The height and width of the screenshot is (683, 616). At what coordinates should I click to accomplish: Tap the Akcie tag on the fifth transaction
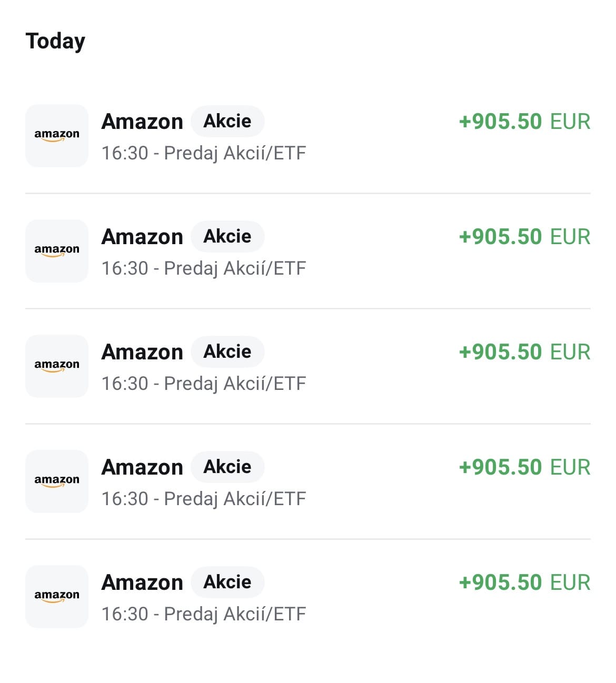pyautogui.click(x=227, y=582)
